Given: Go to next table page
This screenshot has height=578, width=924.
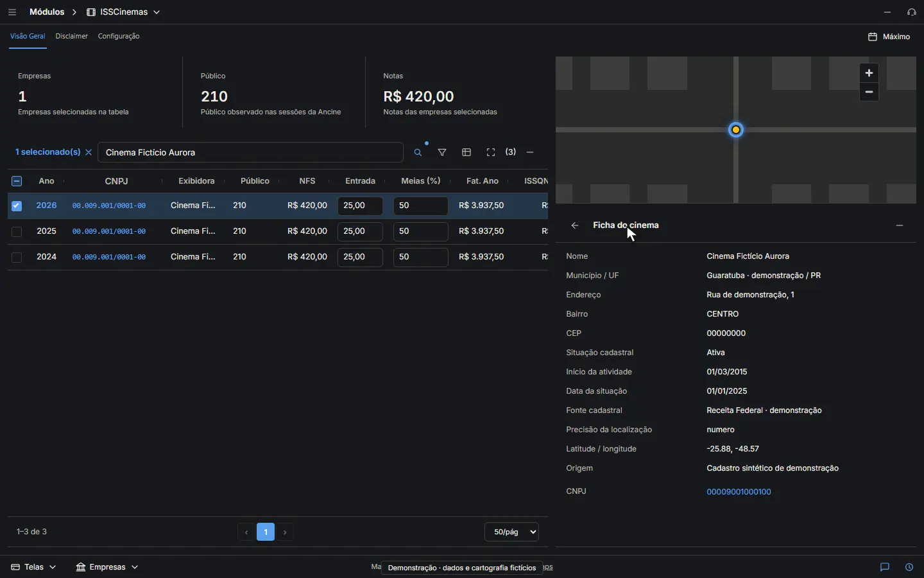Looking at the screenshot, I should coord(286,532).
